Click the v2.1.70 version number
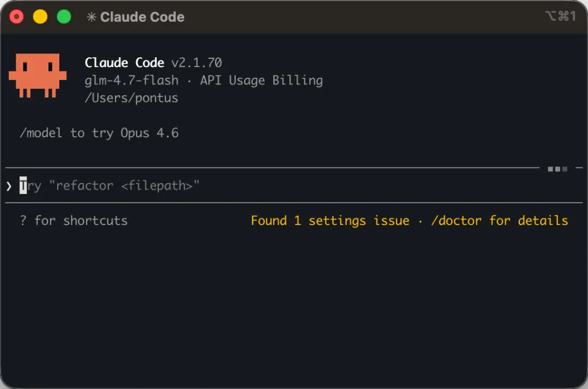The width and height of the screenshot is (588, 389). [x=197, y=63]
